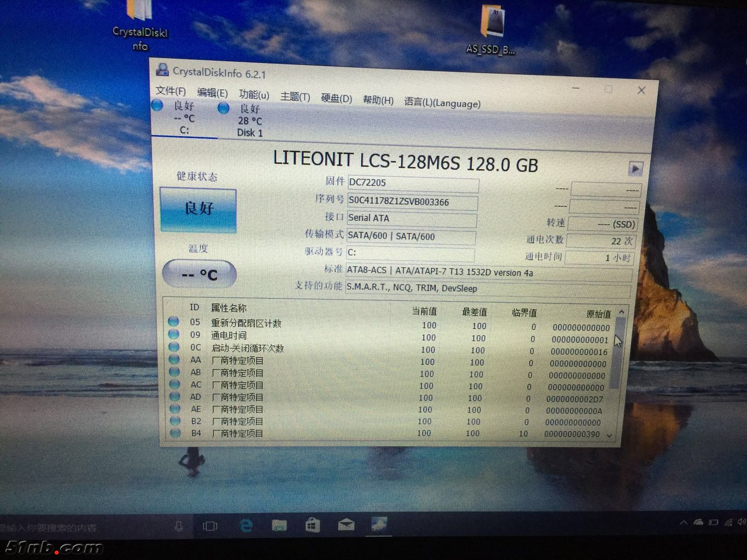Click the blue status circle above Disk 1
Viewport: 747px width, 560px height.
tap(224, 108)
